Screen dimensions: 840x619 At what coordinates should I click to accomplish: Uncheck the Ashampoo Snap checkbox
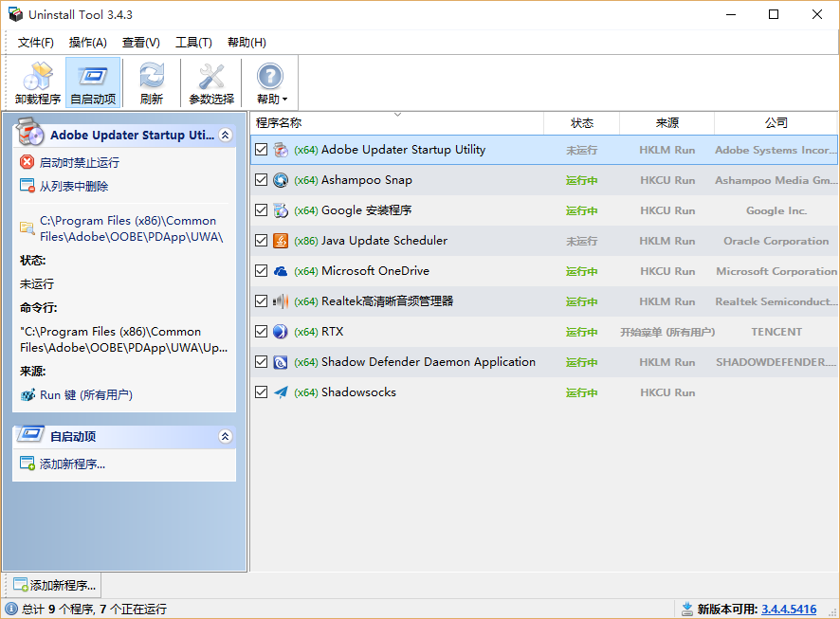point(262,180)
